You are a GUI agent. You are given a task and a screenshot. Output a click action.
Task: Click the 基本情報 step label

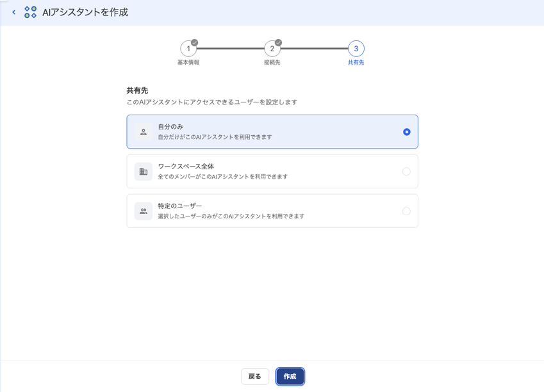[x=188, y=62]
